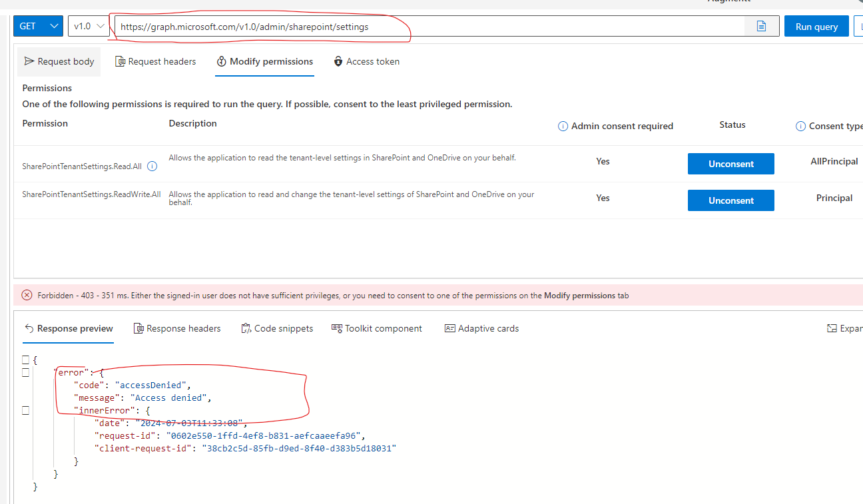Open the GET HTTP method dropdown
Viewport: 863px width, 504px height.
coord(38,25)
